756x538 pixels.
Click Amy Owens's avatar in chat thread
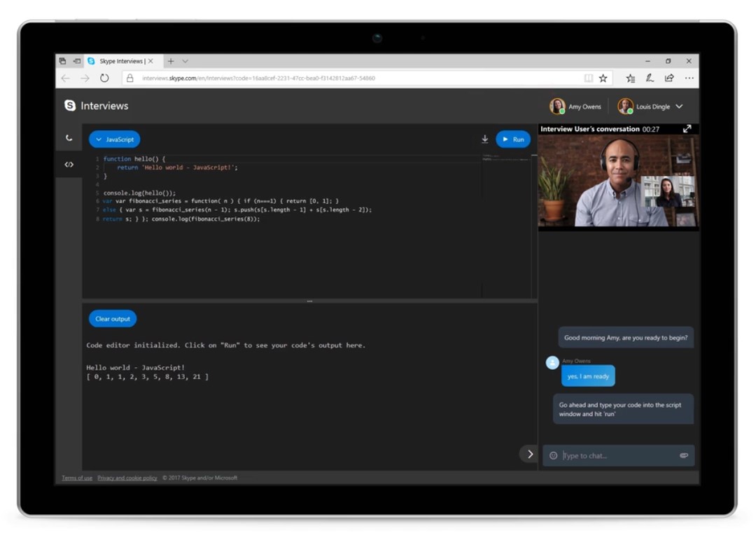(x=552, y=362)
